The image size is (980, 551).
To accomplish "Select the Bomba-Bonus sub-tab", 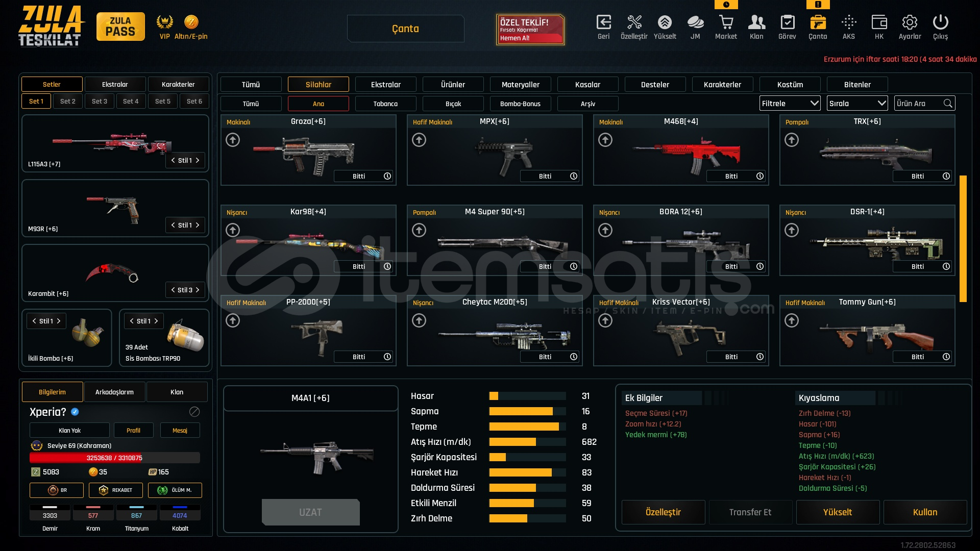I will [x=520, y=104].
